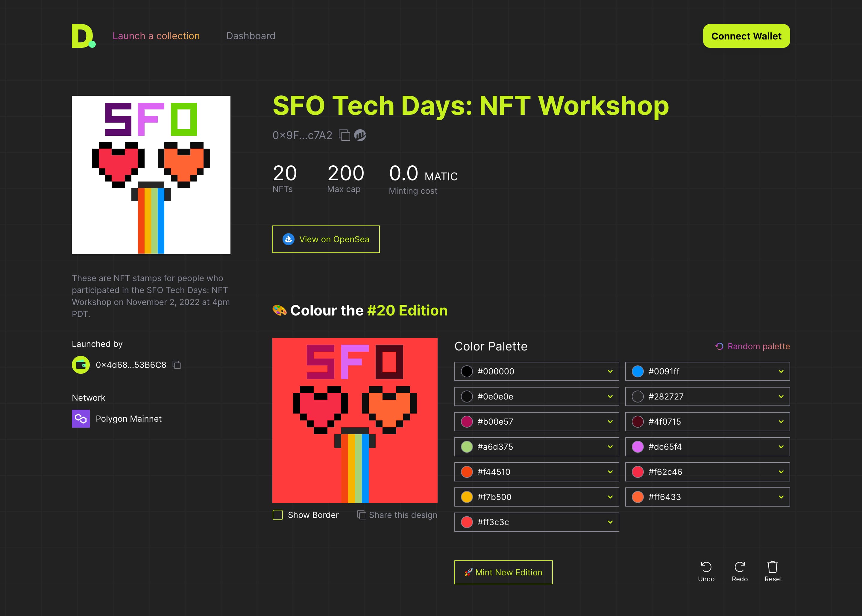Go to Launch a collection
This screenshot has width=862, height=616.
(x=156, y=36)
